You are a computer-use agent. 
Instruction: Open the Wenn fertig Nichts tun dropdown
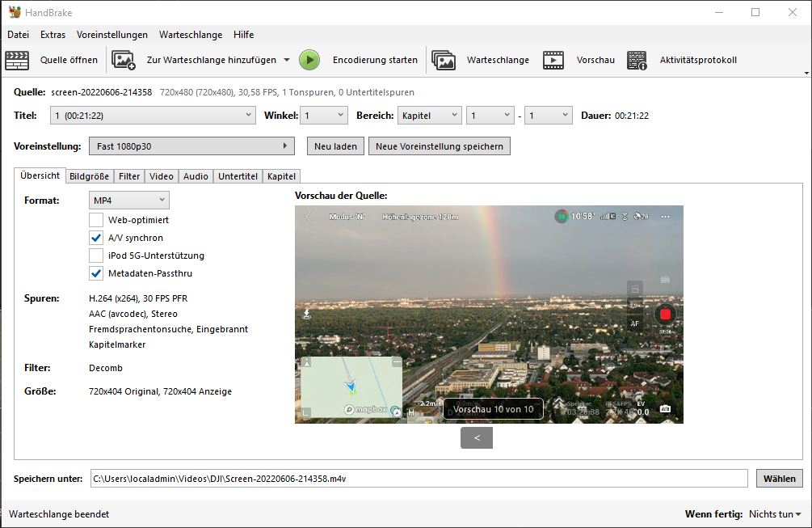click(775, 514)
